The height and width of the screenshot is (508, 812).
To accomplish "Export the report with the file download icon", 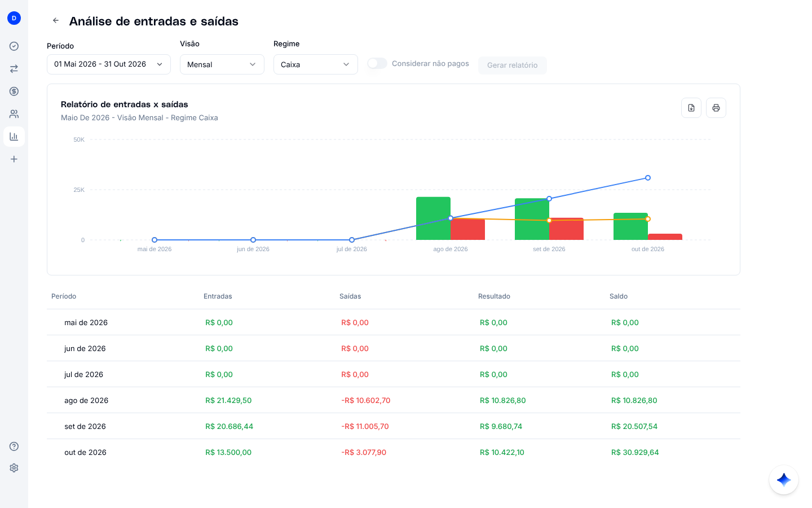I will (691, 108).
